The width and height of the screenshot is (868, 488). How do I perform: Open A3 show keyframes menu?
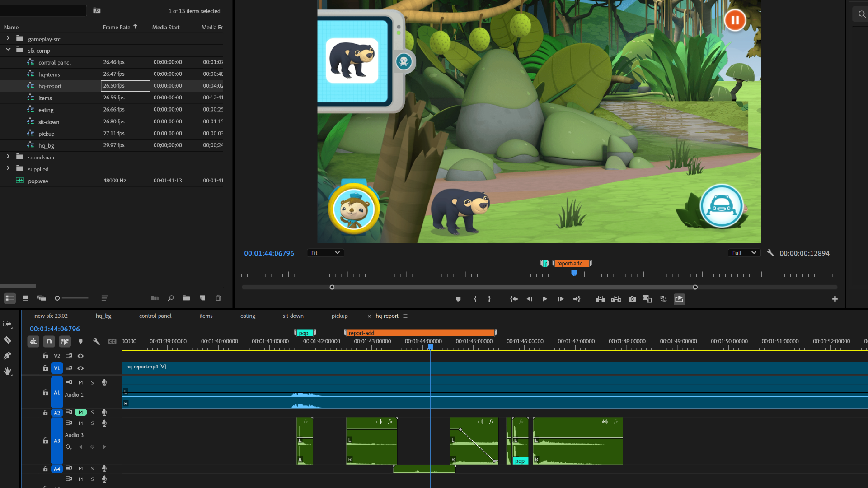pos(68,447)
